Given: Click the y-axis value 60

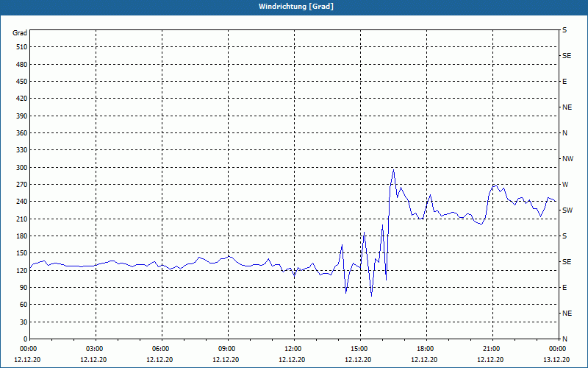Looking at the screenshot, I should point(24,305).
